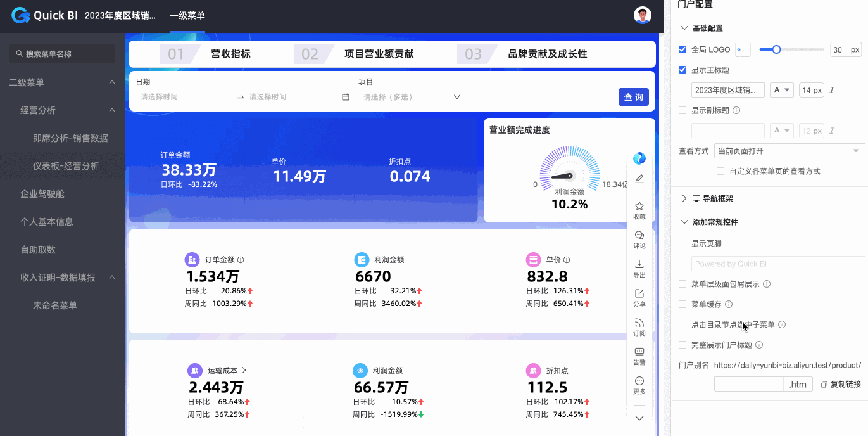Image resolution: width=868 pixels, height=436 pixels.
Task: Click the LOGO size slider handle
Action: click(776, 49)
